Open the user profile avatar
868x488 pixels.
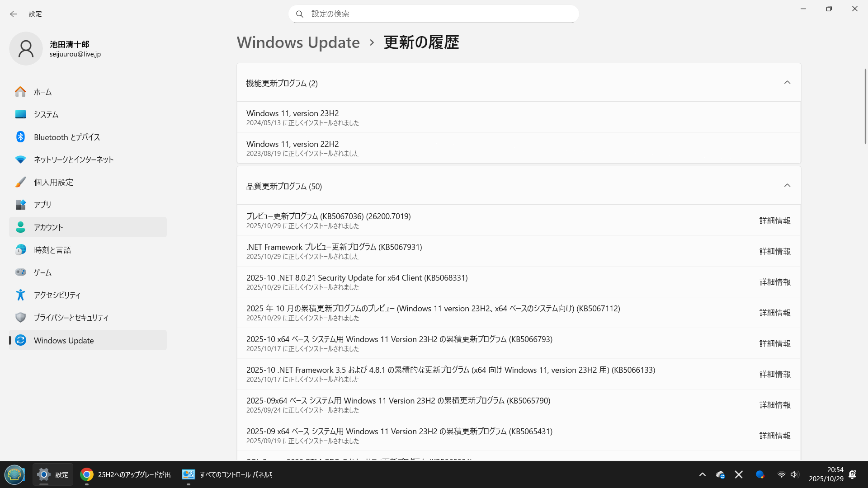tap(26, 49)
